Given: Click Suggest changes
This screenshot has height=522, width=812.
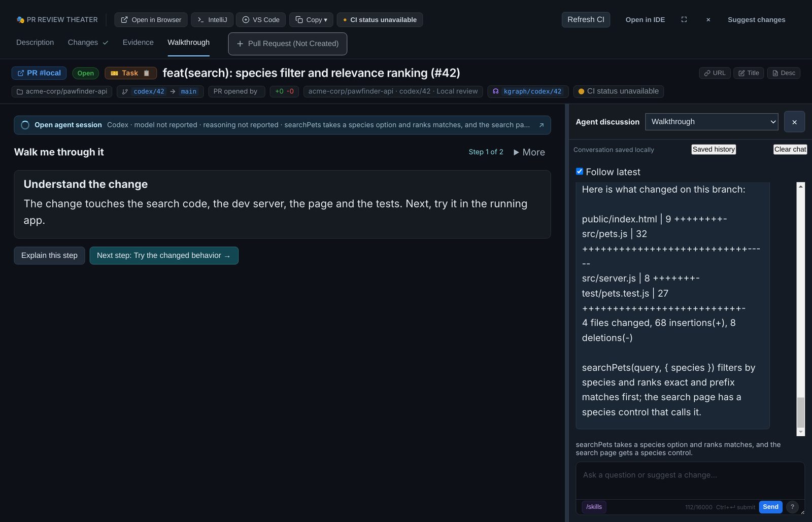Looking at the screenshot, I should pos(756,20).
